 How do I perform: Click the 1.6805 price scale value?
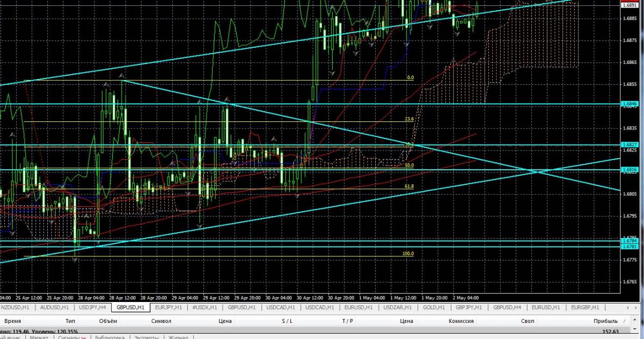point(630,194)
